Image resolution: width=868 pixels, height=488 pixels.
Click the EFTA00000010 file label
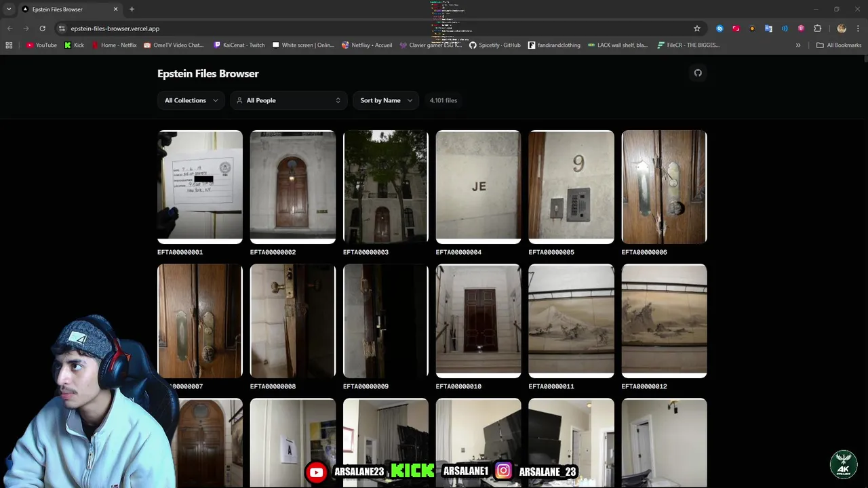pos(458,386)
